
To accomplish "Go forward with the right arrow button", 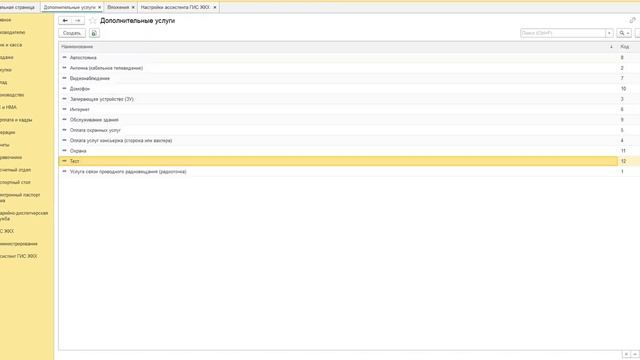I will (x=78, y=20).
